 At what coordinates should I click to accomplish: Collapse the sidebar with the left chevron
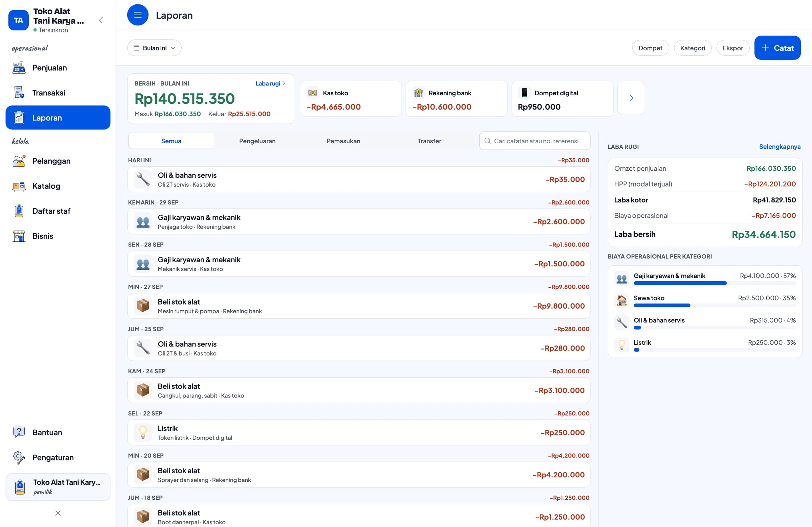[x=100, y=20]
